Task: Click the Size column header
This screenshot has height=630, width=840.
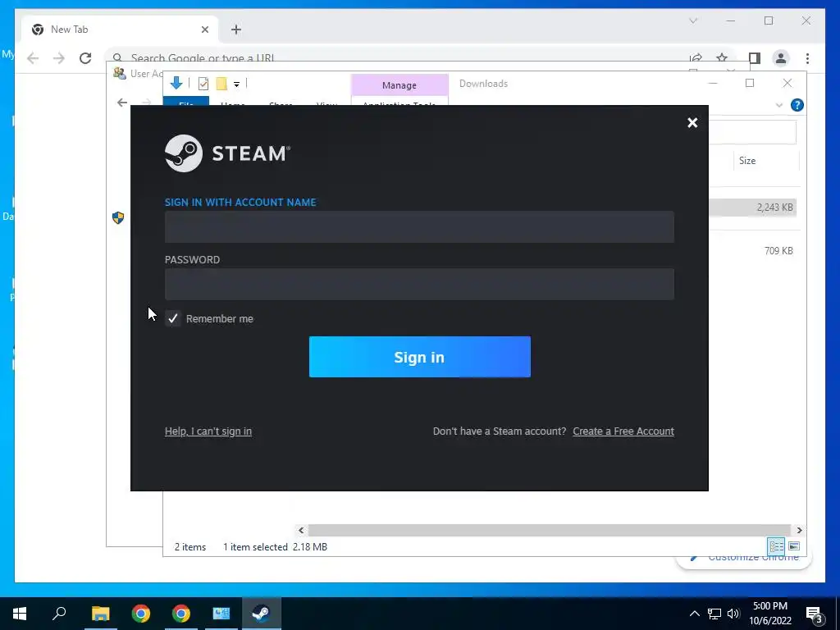Action: tap(746, 161)
